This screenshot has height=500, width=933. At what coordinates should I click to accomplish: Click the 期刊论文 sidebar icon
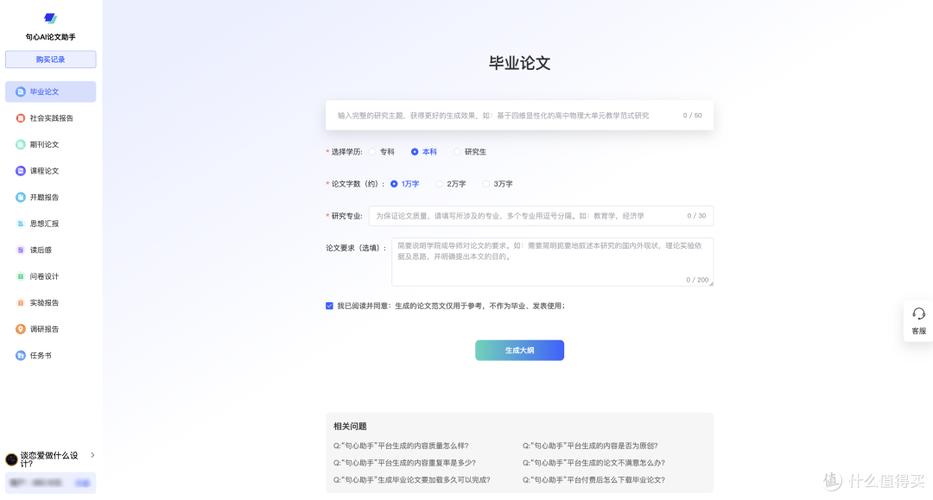(20, 145)
